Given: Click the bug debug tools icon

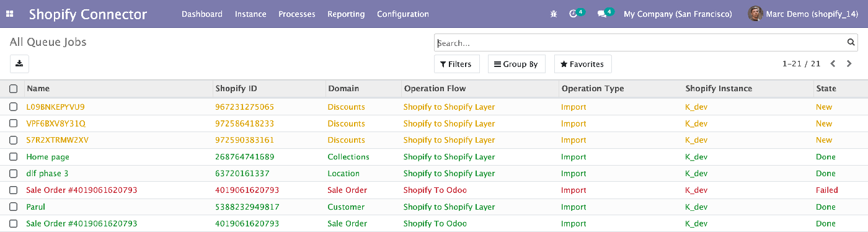Looking at the screenshot, I should tap(554, 14).
